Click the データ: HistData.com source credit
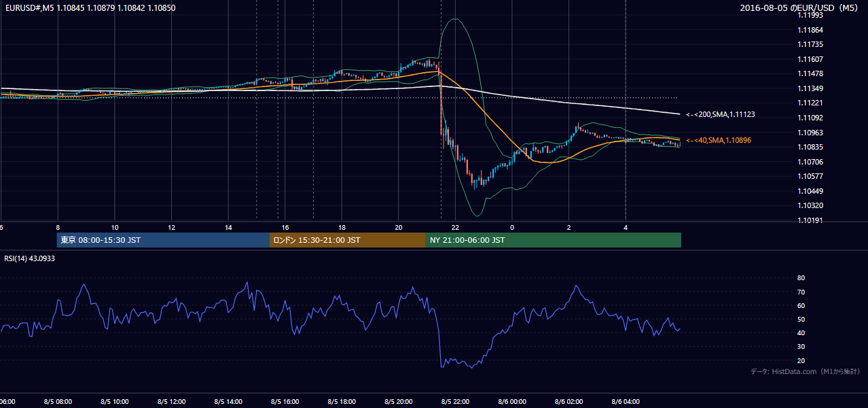 click(x=806, y=372)
